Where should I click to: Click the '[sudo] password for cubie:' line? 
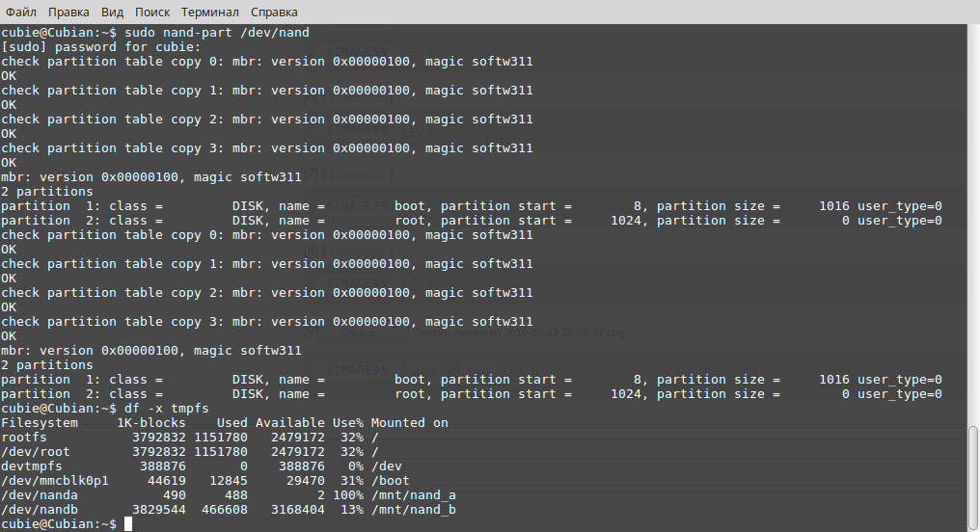pos(101,47)
